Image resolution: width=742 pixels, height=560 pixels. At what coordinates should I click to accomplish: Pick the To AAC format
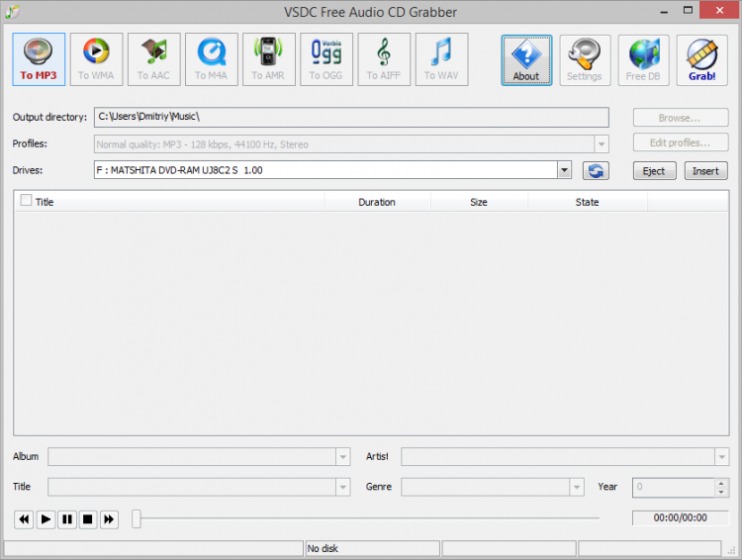(153, 59)
